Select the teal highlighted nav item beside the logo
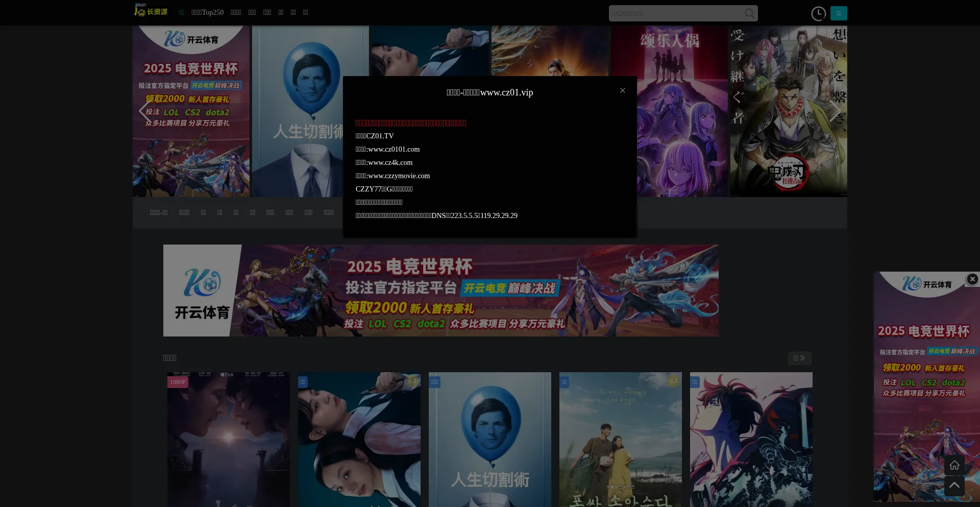 coord(181,12)
